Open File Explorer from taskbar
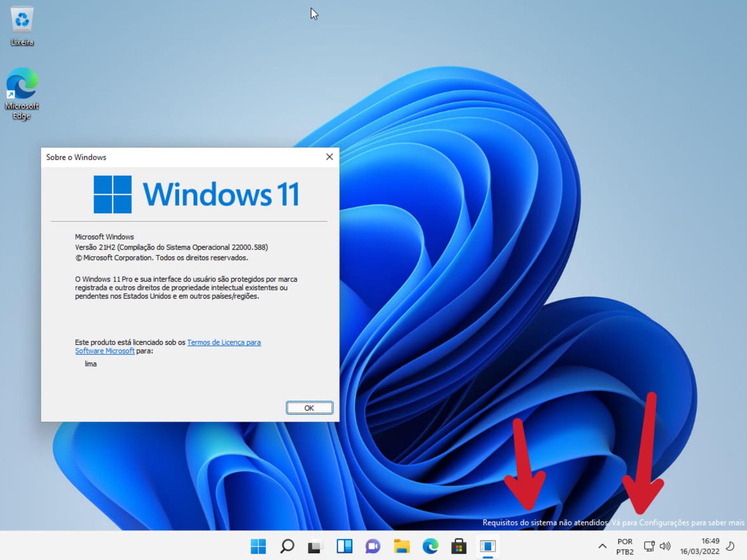The height and width of the screenshot is (560, 747). [x=402, y=546]
